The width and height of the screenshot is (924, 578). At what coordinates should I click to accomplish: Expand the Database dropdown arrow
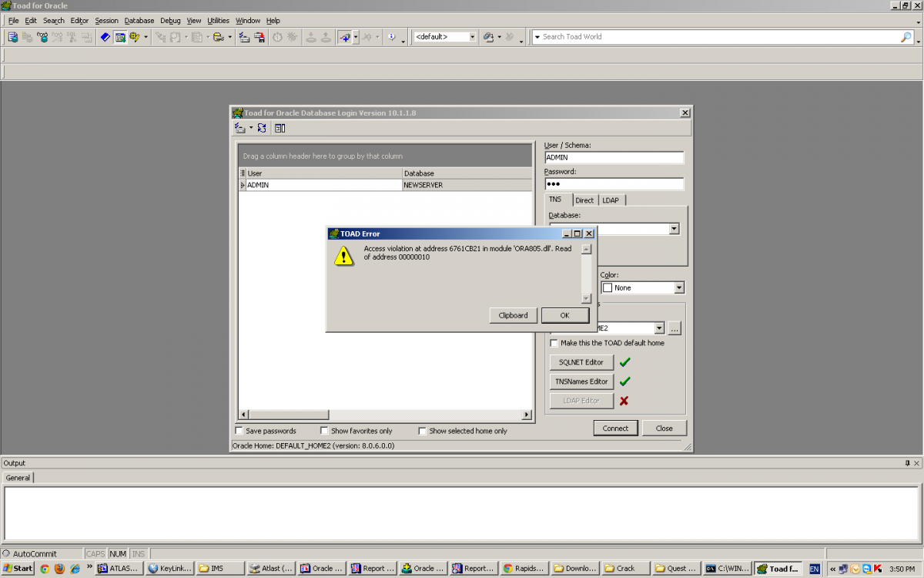pos(674,229)
